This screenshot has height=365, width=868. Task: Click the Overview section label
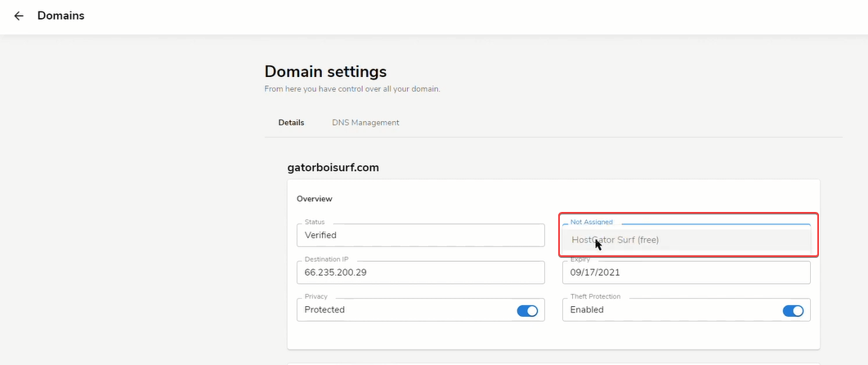click(315, 198)
